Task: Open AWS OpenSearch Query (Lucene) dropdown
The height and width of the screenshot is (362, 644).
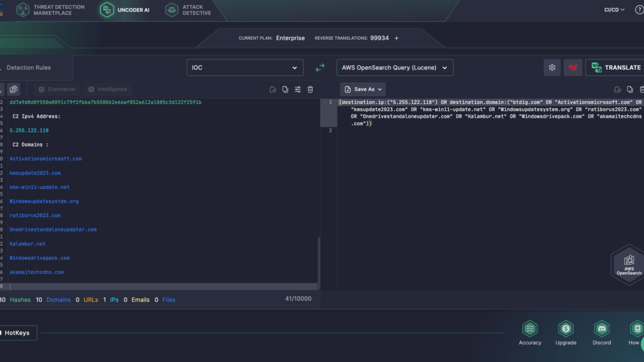Action: (395, 67)
